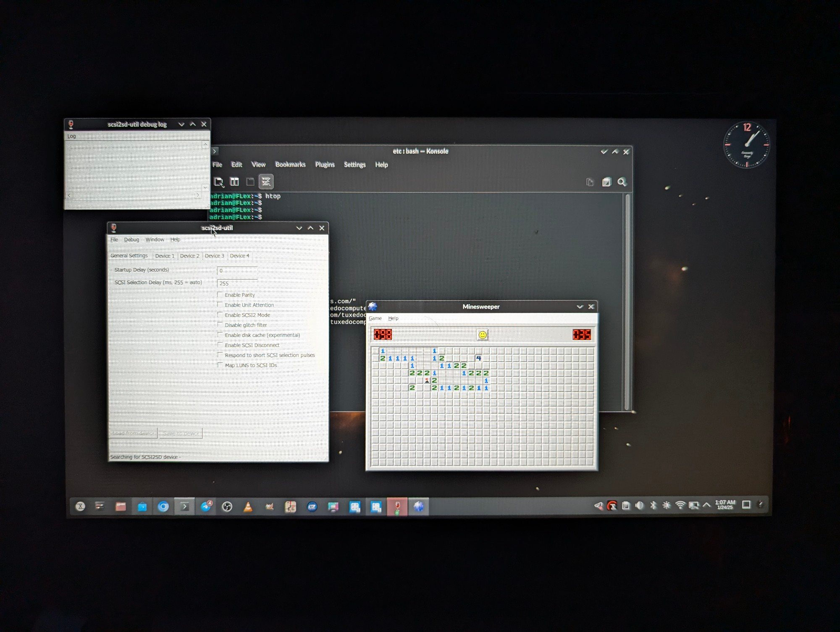Switch to the Device 3 tab
Image resolution: width=840 pixels, height=632 pixels.
[214, 256]
